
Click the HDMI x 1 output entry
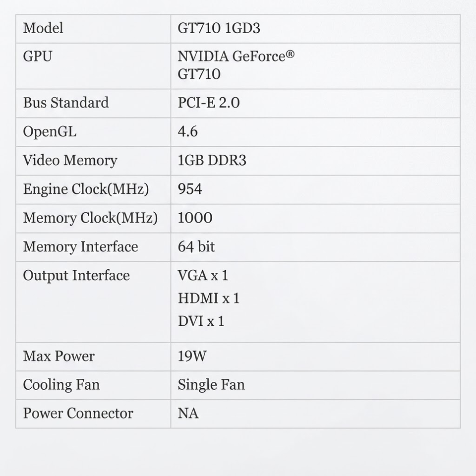coord(209,298)
